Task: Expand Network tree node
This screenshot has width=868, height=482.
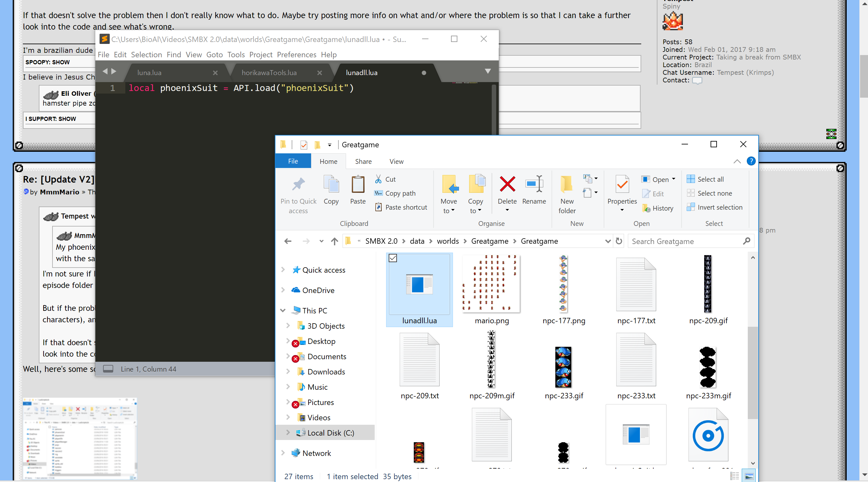Action: (283, 453)
